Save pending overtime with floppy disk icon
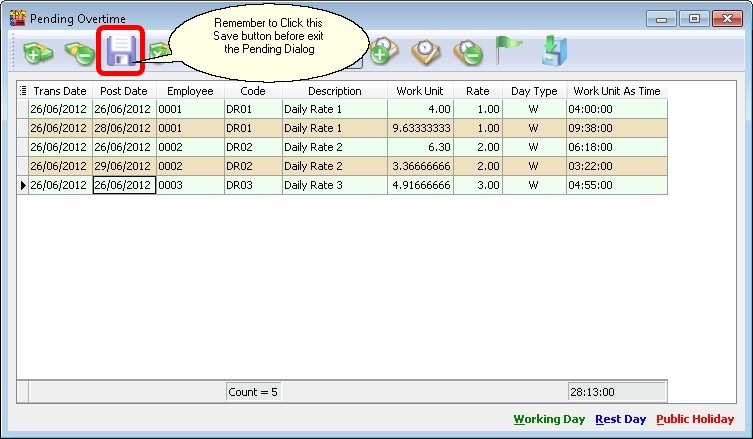753x439 pixels. click(121, 52)
